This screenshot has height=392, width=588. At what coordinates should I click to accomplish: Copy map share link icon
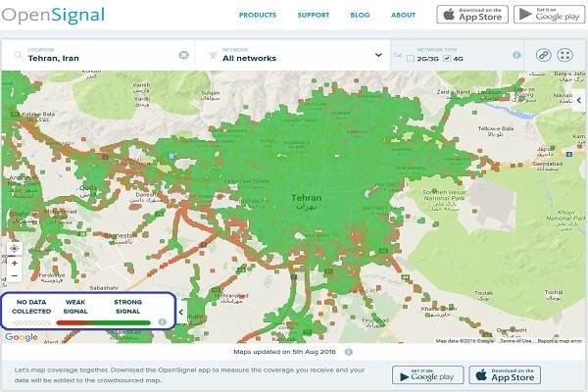pyautogui.click(x=544, y=56)
